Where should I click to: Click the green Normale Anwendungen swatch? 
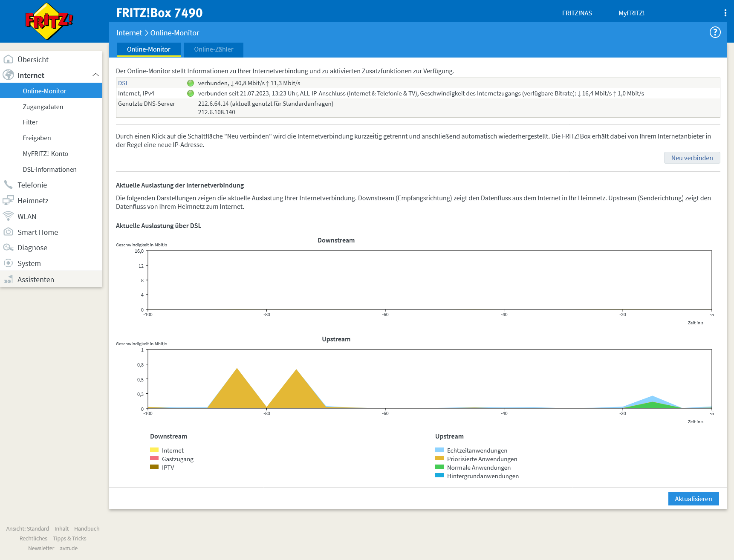[x=439, y=467]
